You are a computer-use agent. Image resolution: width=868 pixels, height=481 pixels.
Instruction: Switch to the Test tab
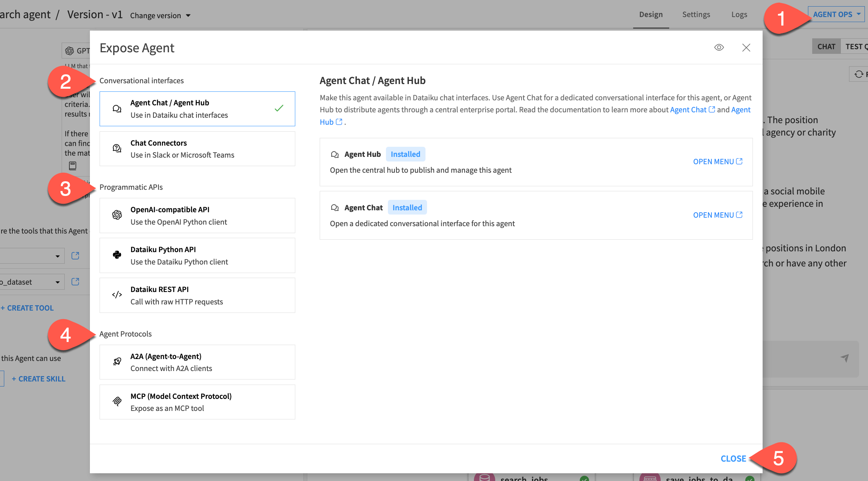(854, 46)
